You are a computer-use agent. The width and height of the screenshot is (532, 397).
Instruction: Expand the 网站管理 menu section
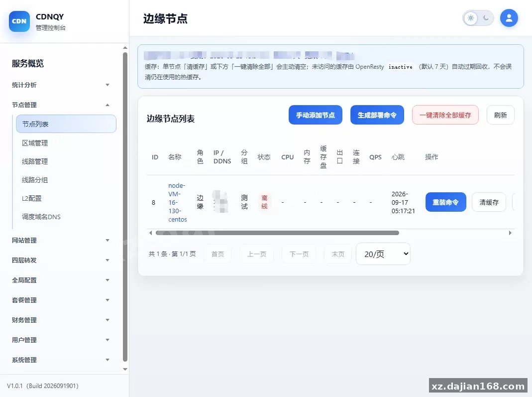pyautogui.click(x=61, y=241)
